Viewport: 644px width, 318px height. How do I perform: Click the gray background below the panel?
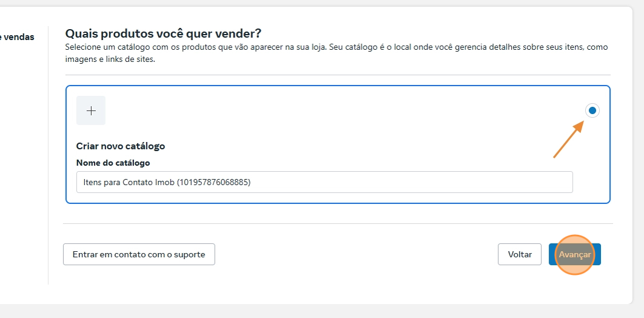321,311
